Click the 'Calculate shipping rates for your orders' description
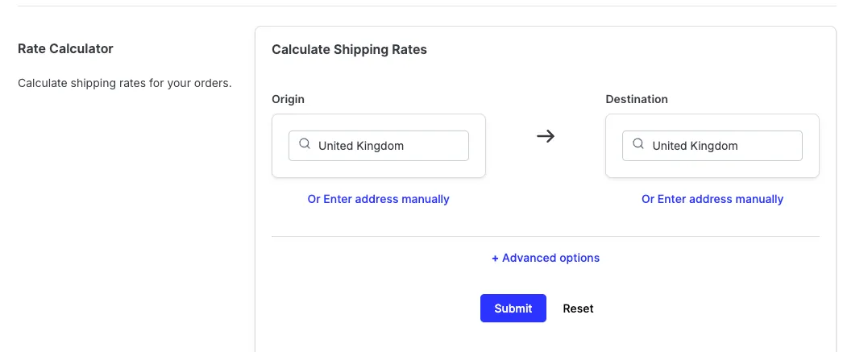Viewport: 868px width, 352px height. (125, 84)
